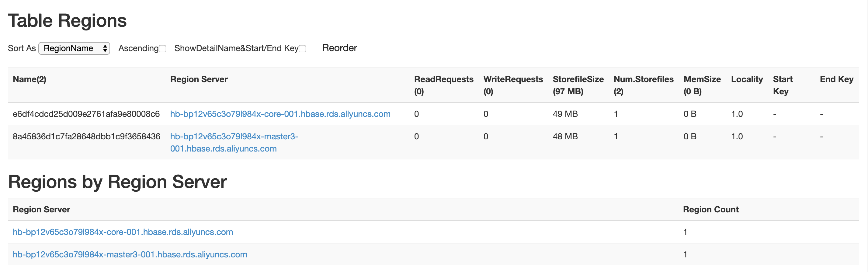
Task: Click the Name(2) column header
Action: [x=29, y=79]
